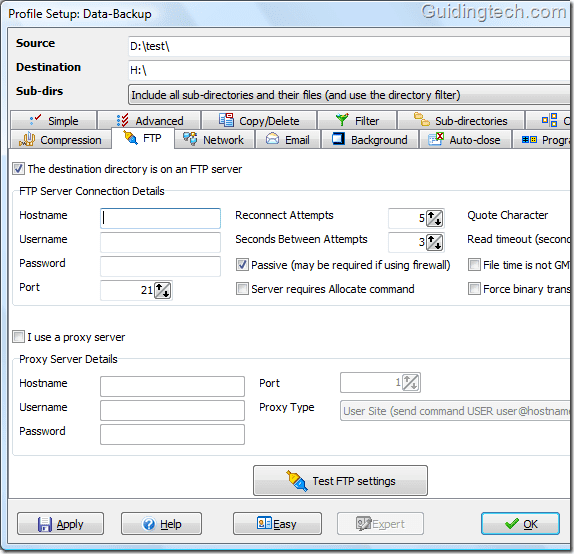Adjust Reconnect Attempts spinner arrows
Viewport: 574px width, 554px height.
tap(435, 219)
